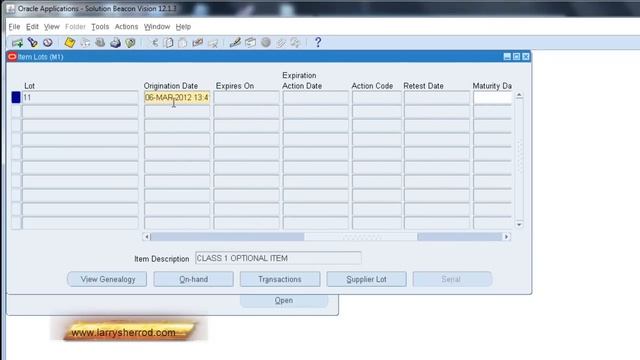Image resolution: width=640 pixels, height=360 pixels.
Task: Click the Edit Field pencil icon
Action: tap(235, 42)
